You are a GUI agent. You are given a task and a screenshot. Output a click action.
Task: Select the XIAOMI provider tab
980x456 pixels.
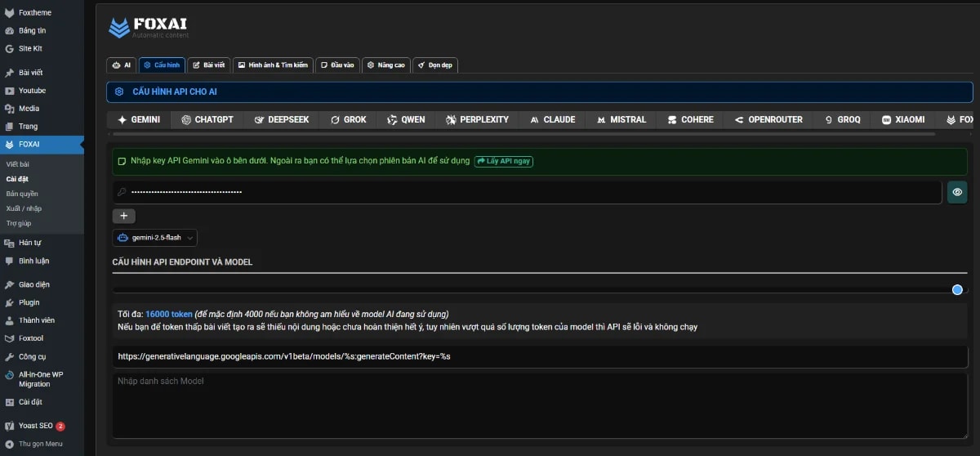tap(903, 119)
